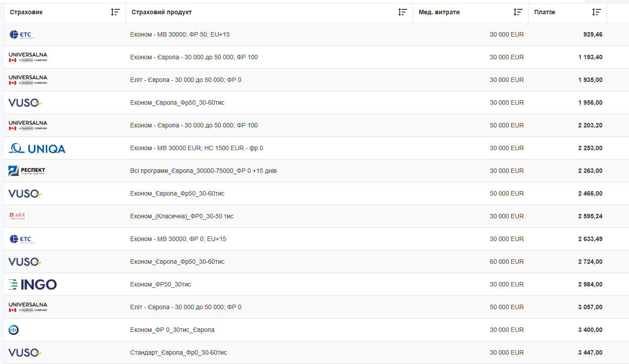The width and height of the screenshot is (629, 364).
Task: Select 60 000 EUR medical expenses cell
Action: coord(507,262)
